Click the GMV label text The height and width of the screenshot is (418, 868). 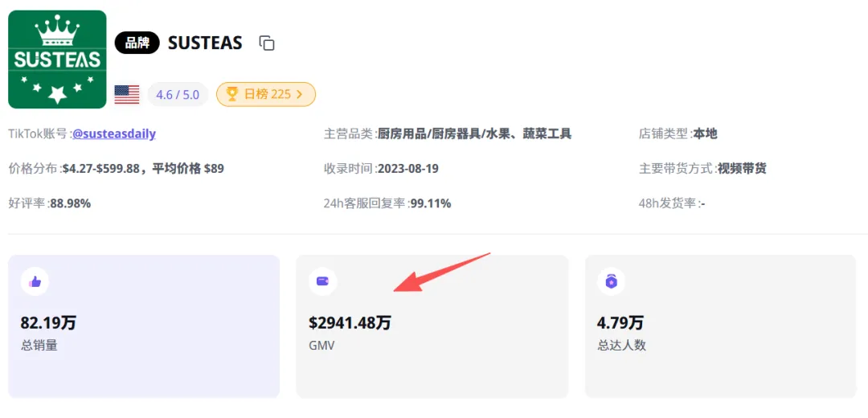(321, 346)
